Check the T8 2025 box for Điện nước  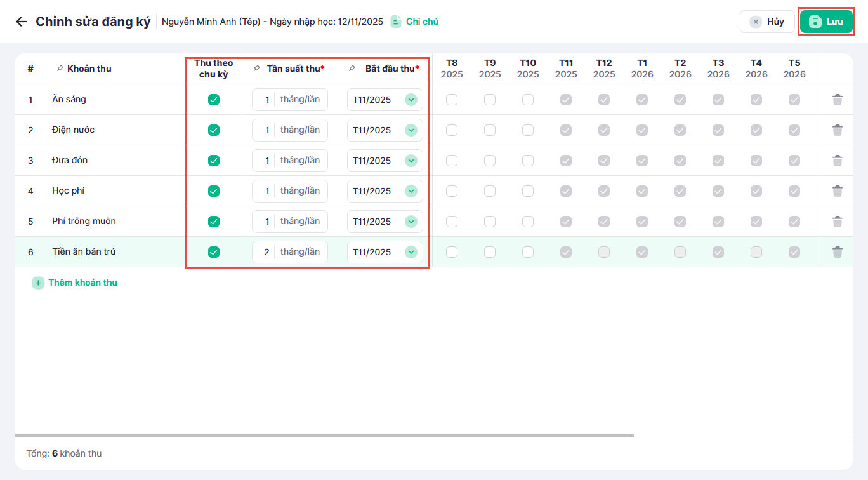point(452,130)
